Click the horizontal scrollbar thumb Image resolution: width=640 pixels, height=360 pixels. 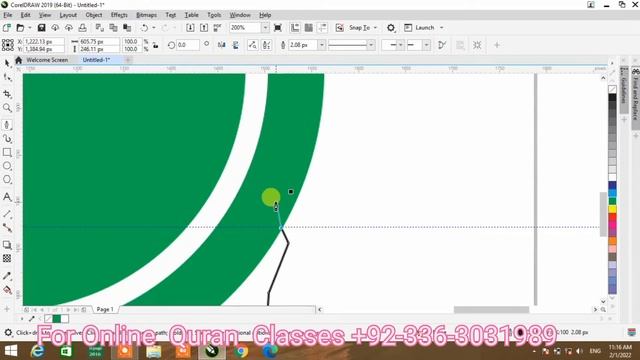[x=491, y=310]
